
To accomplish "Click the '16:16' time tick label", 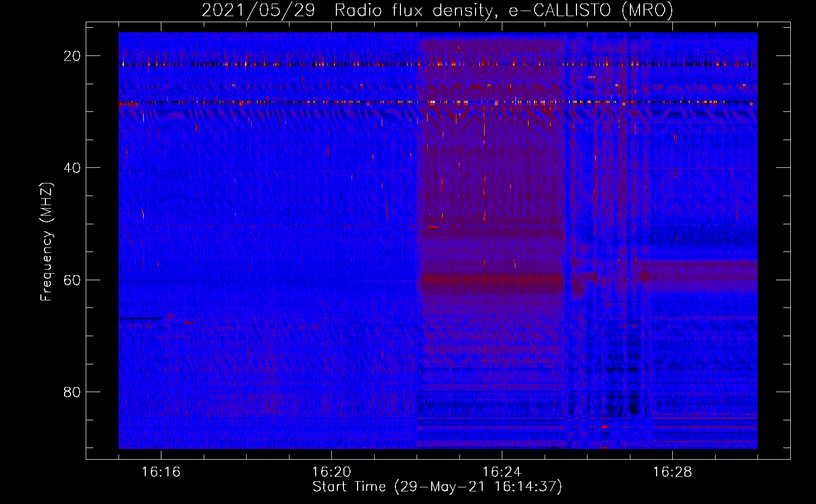I will (161, 472).
